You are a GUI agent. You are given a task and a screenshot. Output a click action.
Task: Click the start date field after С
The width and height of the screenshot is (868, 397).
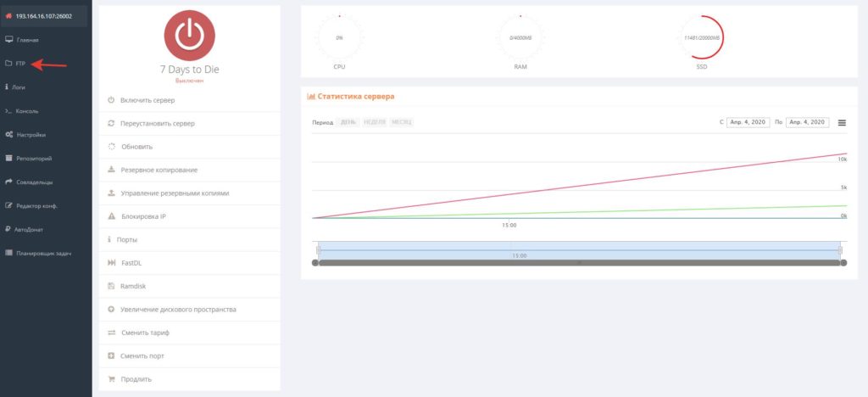[x=748, y=122]
